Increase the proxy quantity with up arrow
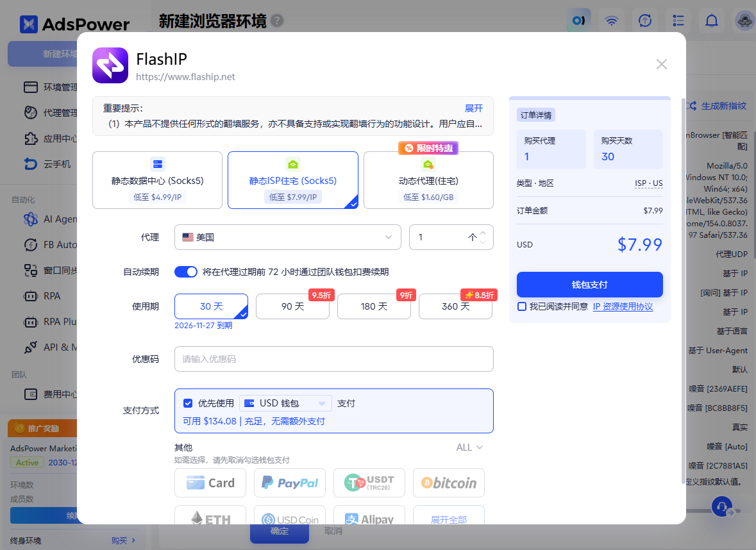Viewport: 756px width, 550px height. tap(483, 233)
